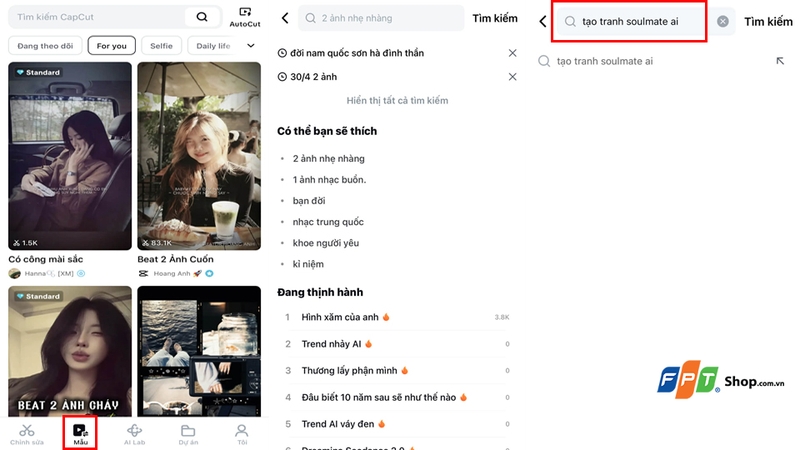This screenshot has width=800, height=450.
Task: Select the "Daily life" tab
Action: pos(213,45)
